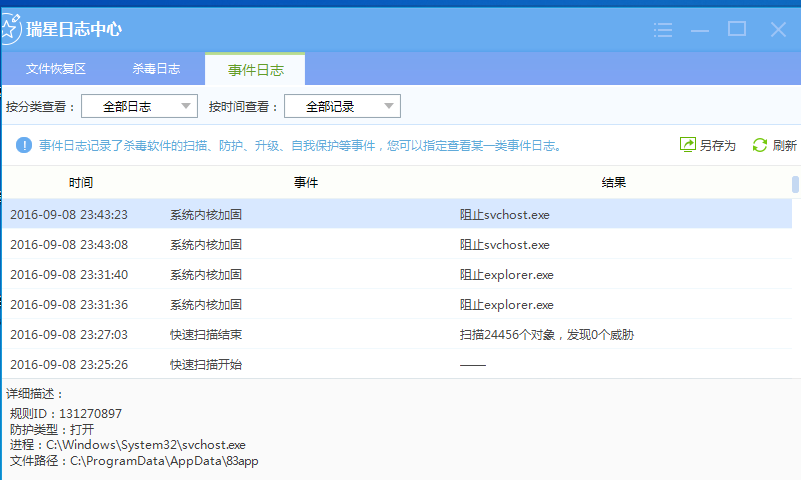Click the 按分类查看 label
The image size is (801, 480).
point(40,107)
